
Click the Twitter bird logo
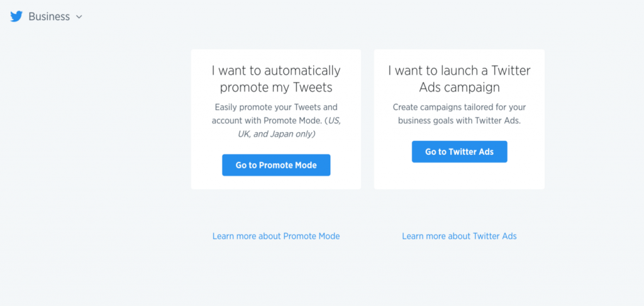click(16, 16)
